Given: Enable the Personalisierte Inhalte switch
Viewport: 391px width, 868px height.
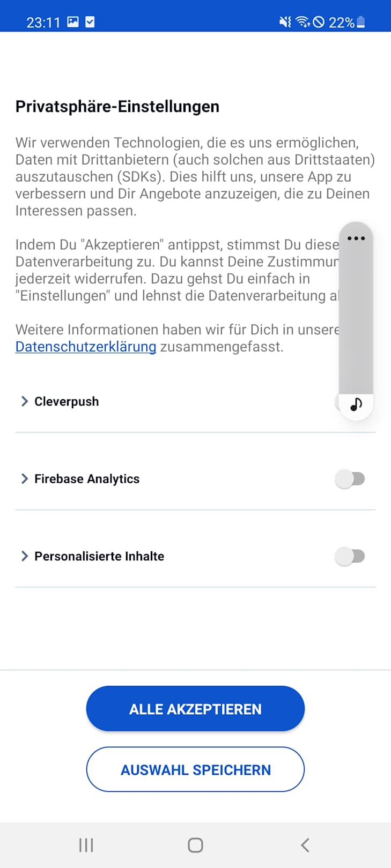Looking at the screenshot, I should click(x=350, y=556).
